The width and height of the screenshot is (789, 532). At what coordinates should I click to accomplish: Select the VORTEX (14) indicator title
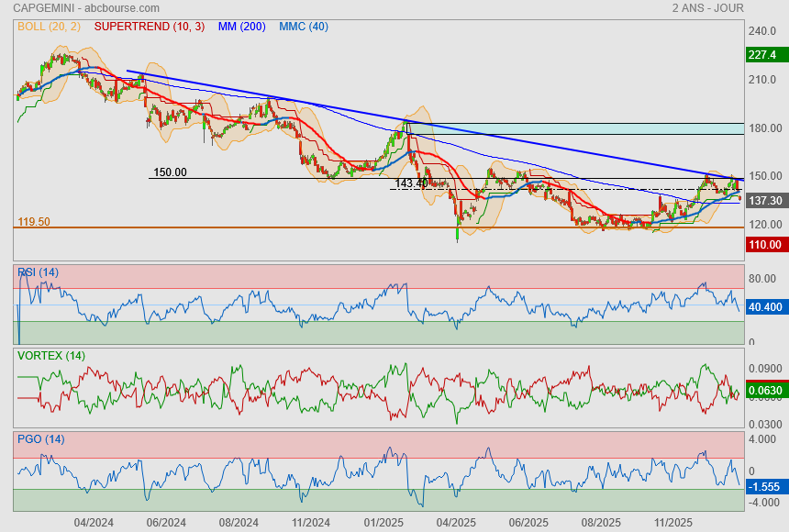pyautogui.click(x=51, y=355)
